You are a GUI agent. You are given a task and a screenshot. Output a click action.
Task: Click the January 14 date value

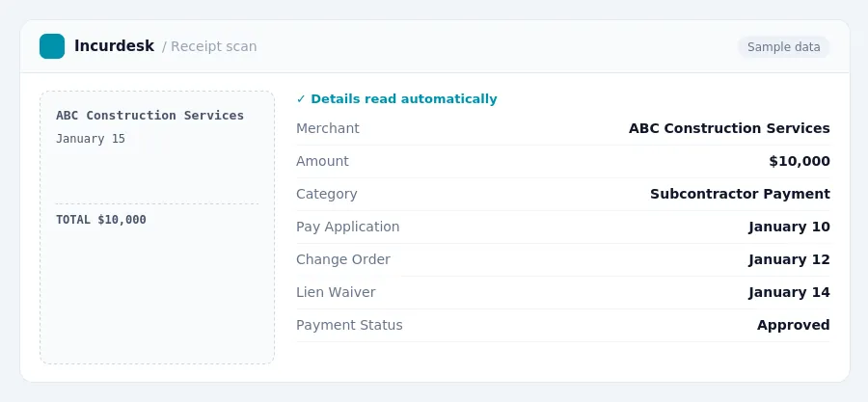[x=789, y=292]
